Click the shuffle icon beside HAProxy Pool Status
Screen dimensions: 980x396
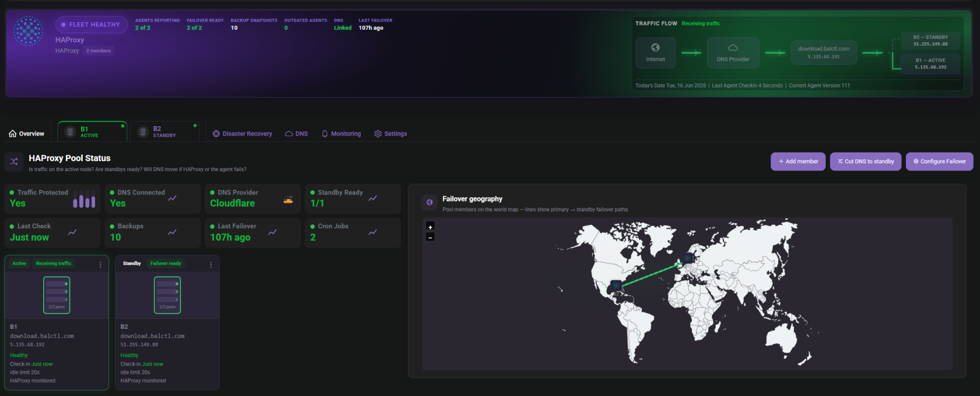point(14,161)
